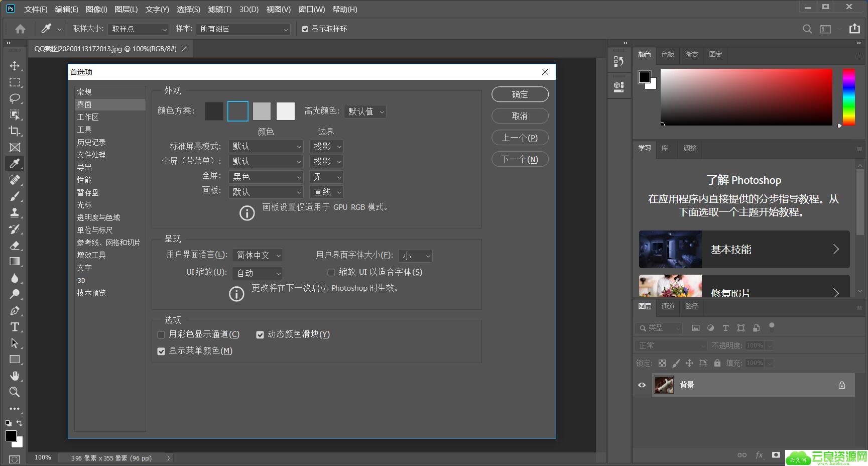Uncheck 显示菜单颜色 option

click(161, 352)
